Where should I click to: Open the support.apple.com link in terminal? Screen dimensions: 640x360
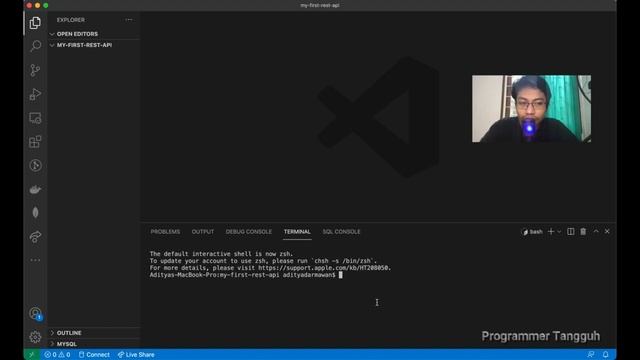point(324,268)
